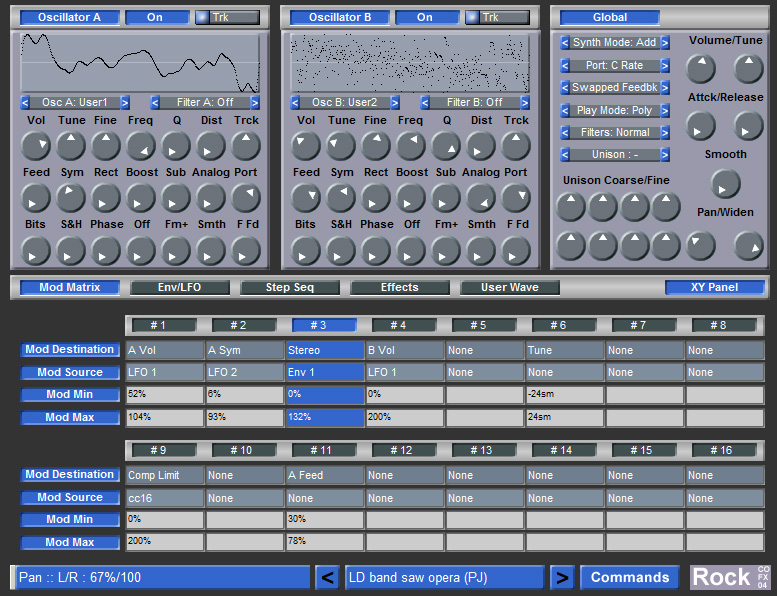Viewport: 777px width, 596px height.
Task: Click the Smooth knob in Global
Action: click(725, 183)
